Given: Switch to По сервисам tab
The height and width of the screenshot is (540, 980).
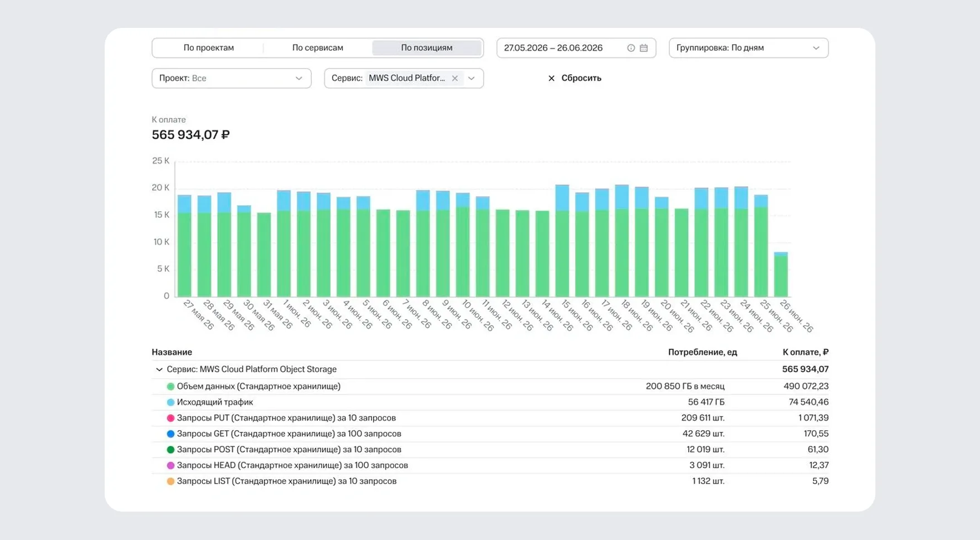Looking at the screenshot, I should (x=317, y=48).
